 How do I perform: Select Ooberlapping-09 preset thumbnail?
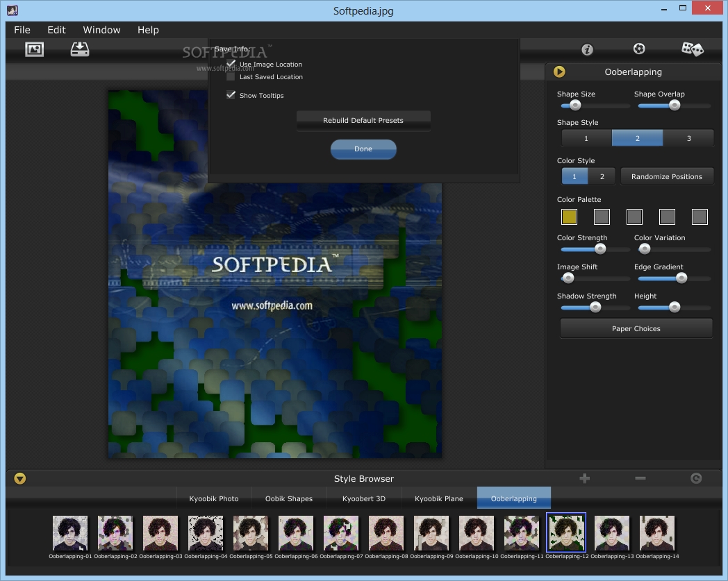coord(431,532)
